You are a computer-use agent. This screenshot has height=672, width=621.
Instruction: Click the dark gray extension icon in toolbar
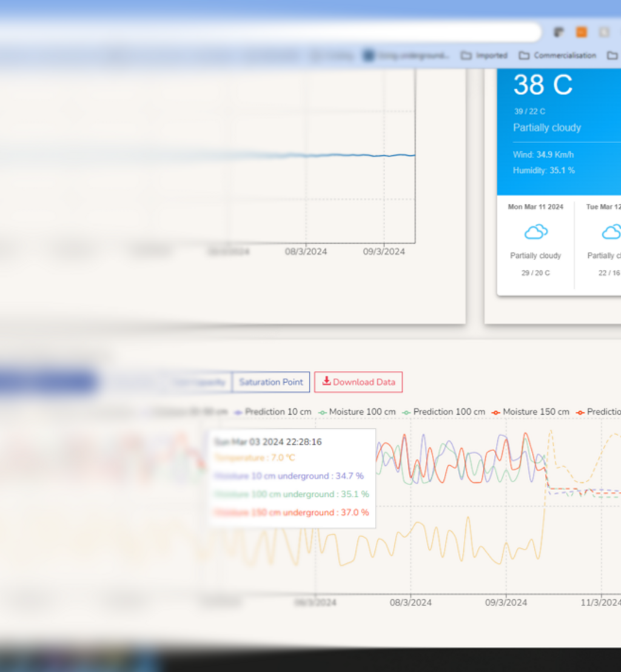(x=559, y=32)
